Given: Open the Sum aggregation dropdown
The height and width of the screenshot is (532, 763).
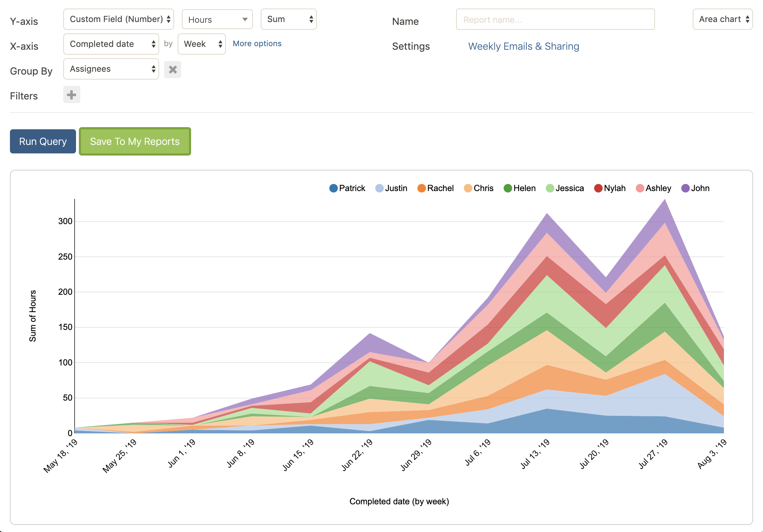Looking at the screenshot, I should point(289,19).
